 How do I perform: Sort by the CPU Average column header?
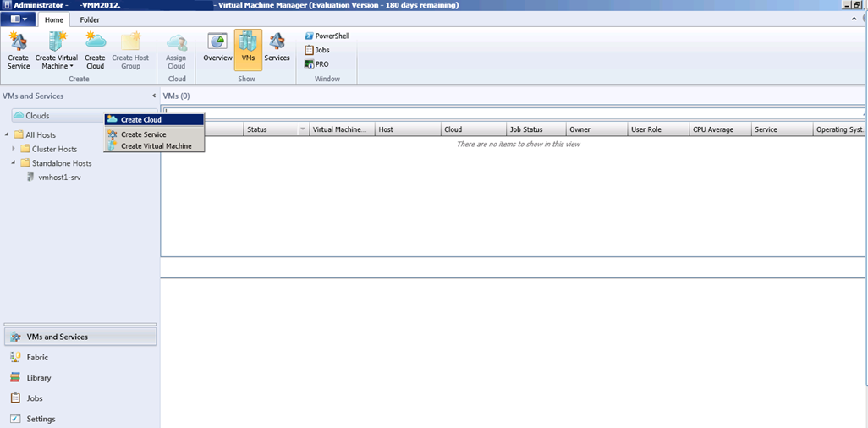pos(720,129)
